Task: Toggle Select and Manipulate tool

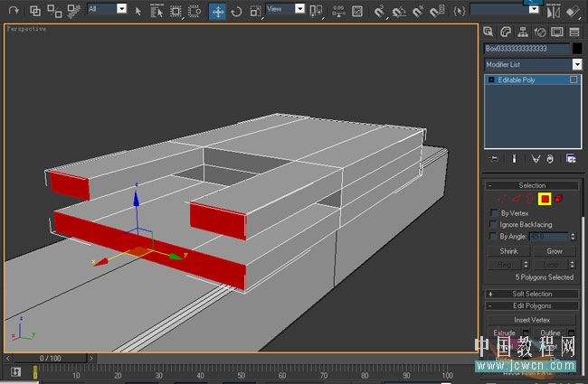Action: 338,11
